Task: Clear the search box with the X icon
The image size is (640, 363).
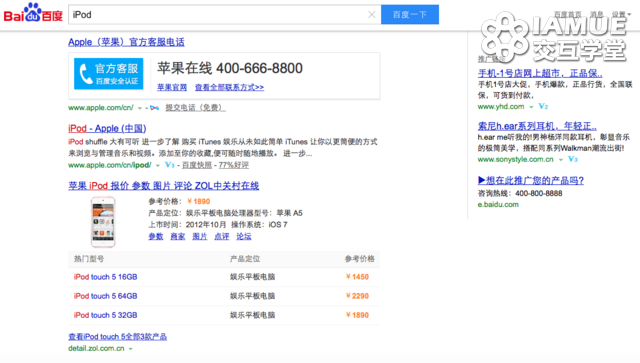Action: coord(371,15)
